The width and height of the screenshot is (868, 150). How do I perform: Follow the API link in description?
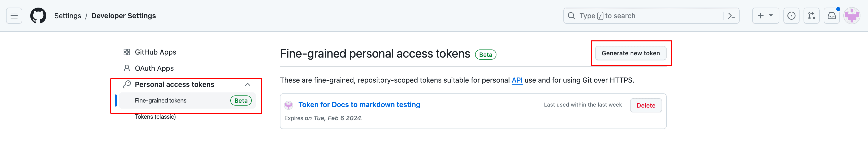pyautogui.click(x=517, y=80)
